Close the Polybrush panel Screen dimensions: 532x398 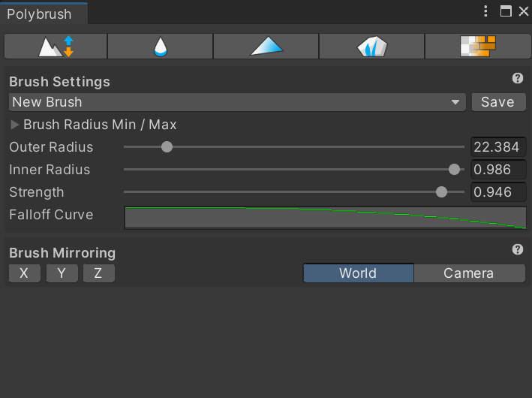(x=524, y=11)
